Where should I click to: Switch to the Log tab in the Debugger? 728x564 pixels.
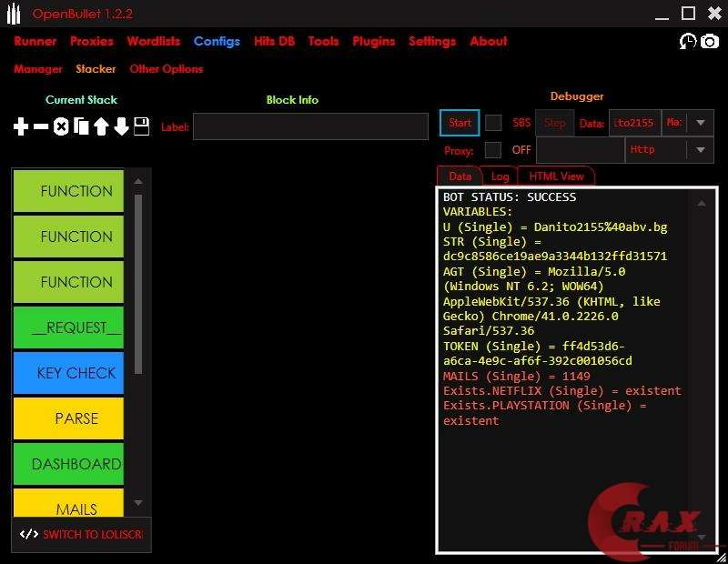(x=500, y=176)
